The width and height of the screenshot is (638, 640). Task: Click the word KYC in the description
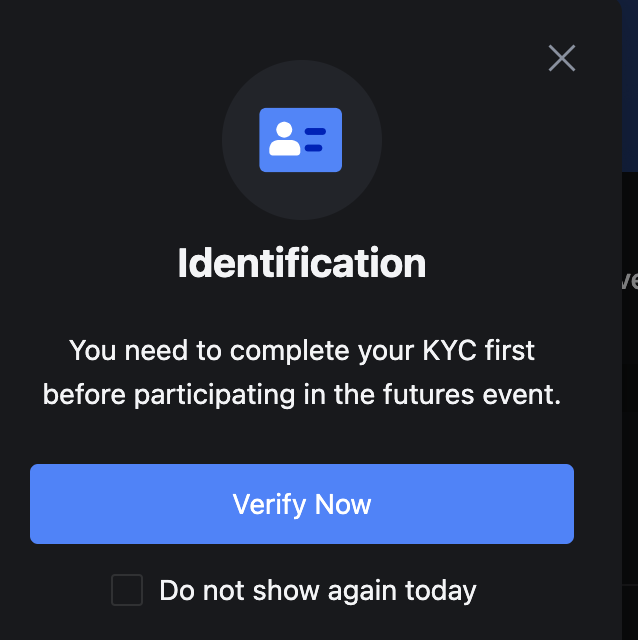pyautogui.click(x=449, y=350)
